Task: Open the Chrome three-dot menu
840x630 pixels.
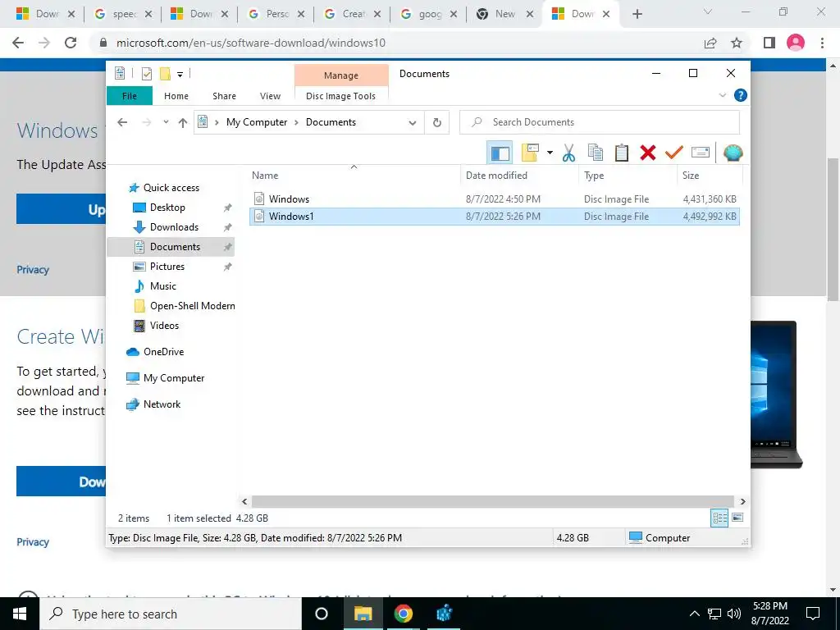Action: point(822,43)
